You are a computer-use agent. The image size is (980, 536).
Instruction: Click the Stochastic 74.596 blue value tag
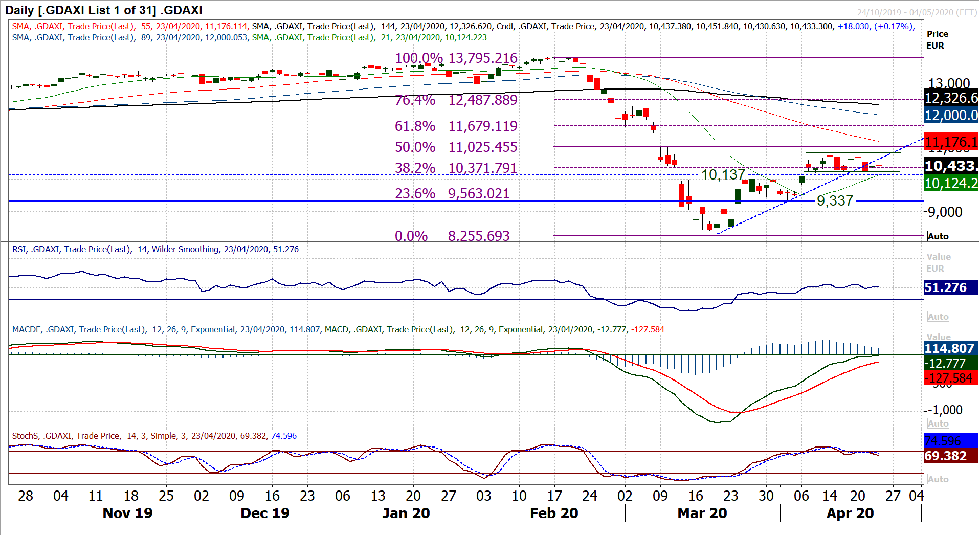(x=951, y=441)
